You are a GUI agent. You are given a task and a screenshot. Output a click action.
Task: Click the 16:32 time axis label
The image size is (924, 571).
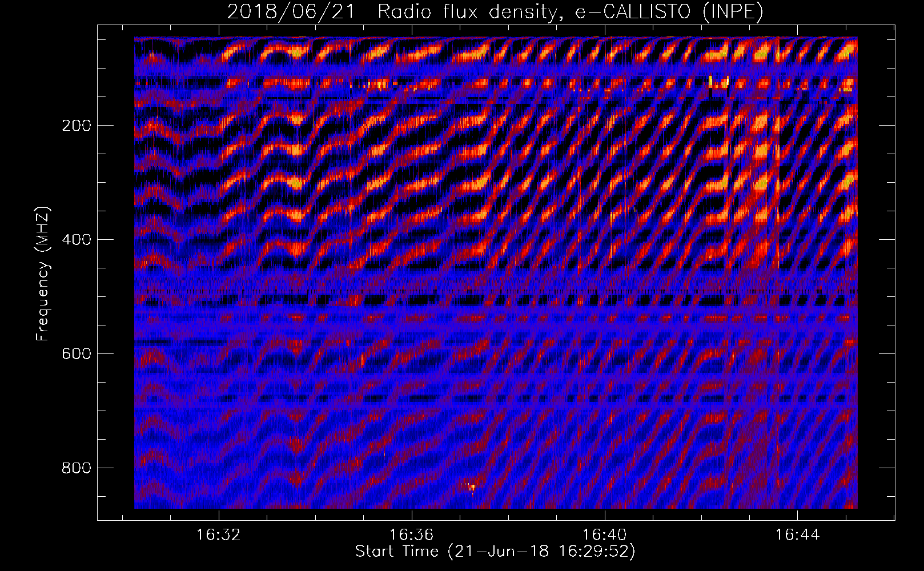219,535
